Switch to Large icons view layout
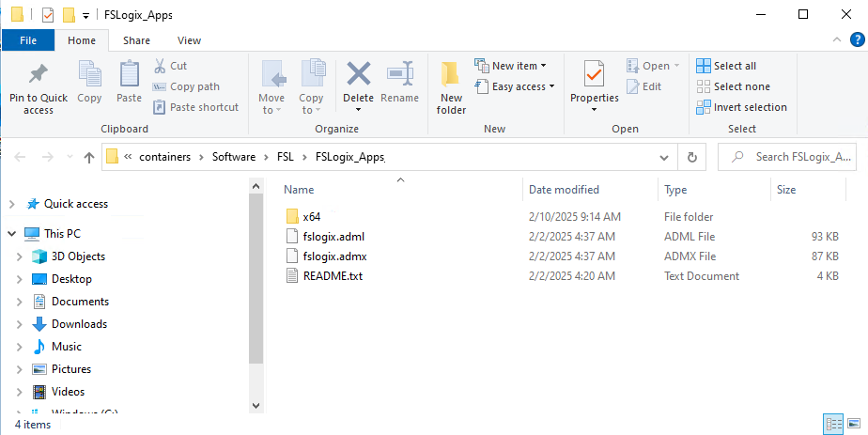Image resolution: width=868 pixels, height=435 pixels. [855, 424]
